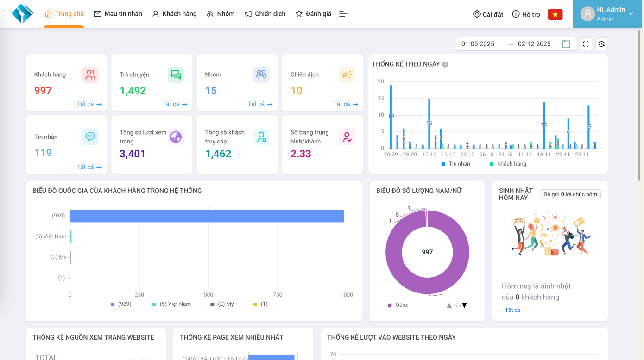Click the megaphone icon on Chiến dịch card
This screenshot has height=360, width=644.
(346, 74)
